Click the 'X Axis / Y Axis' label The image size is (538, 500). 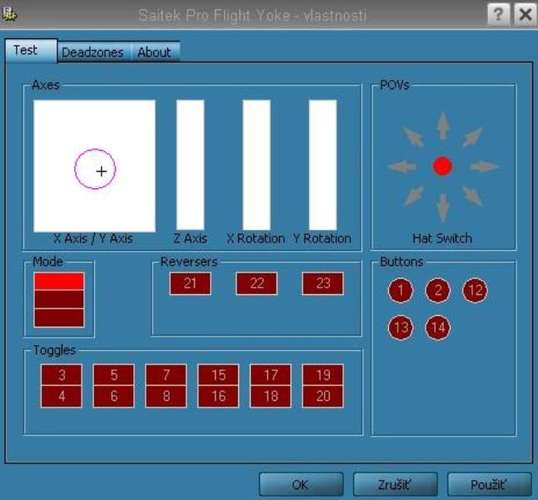(93, 239)
